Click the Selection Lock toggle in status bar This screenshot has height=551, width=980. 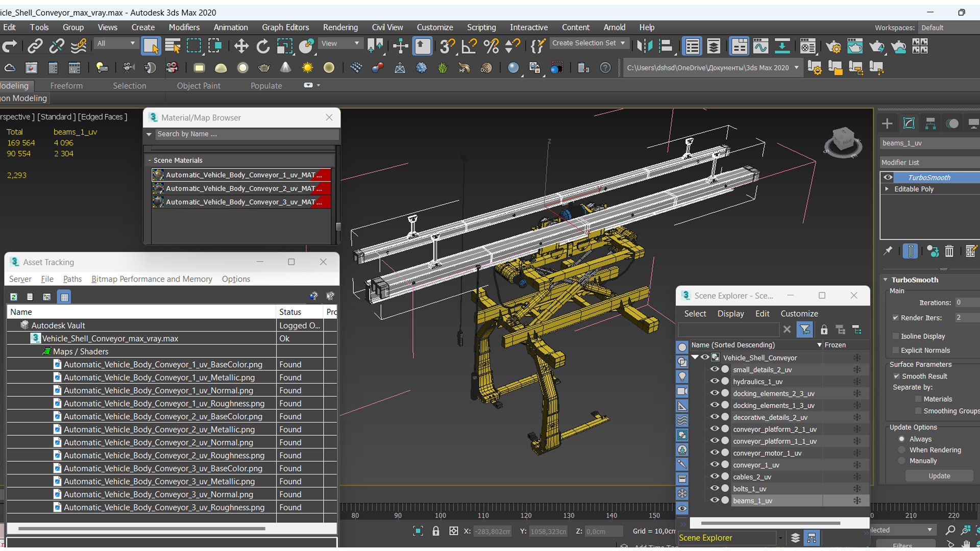(x=435, y=531)
